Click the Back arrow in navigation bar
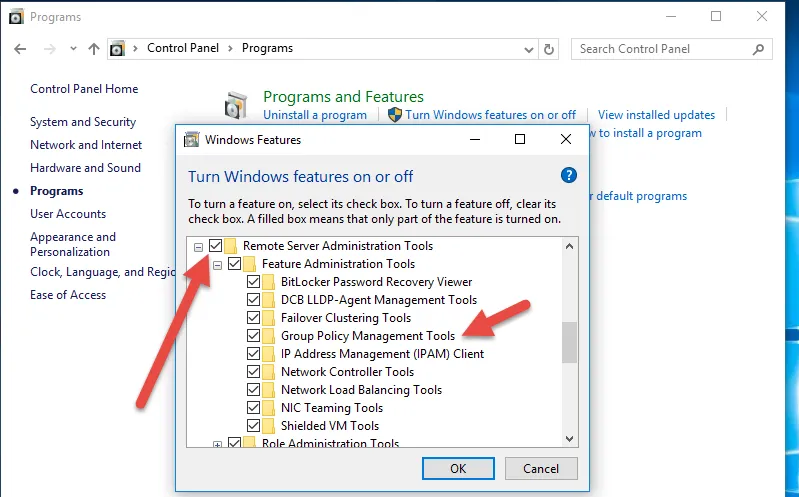This screenshot has height=497, width=799. point(20,48)
